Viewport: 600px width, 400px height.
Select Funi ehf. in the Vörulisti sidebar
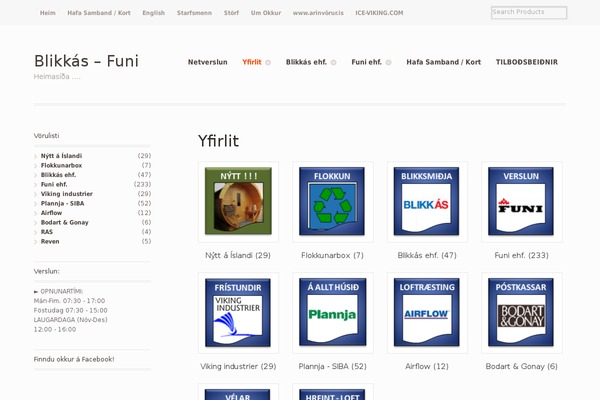point(54,184)
